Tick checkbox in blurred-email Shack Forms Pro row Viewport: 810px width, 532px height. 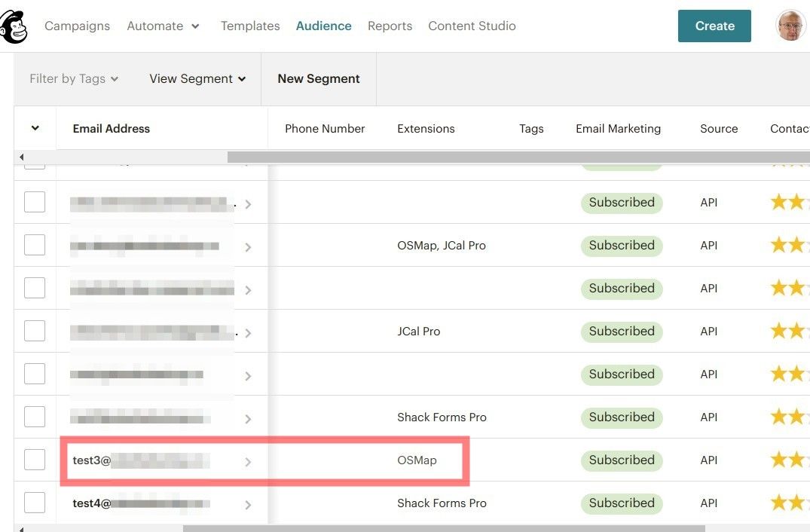pyautogui.click(x=35, y=417)
